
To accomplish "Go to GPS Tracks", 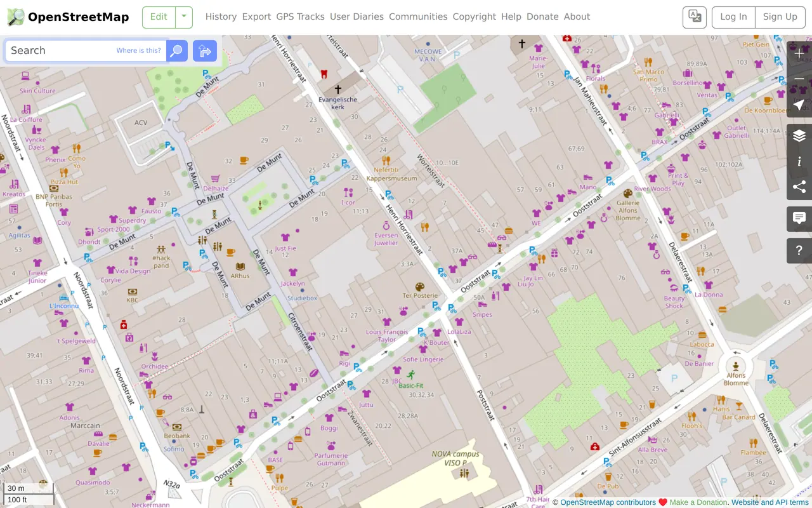I will point(300,17).
